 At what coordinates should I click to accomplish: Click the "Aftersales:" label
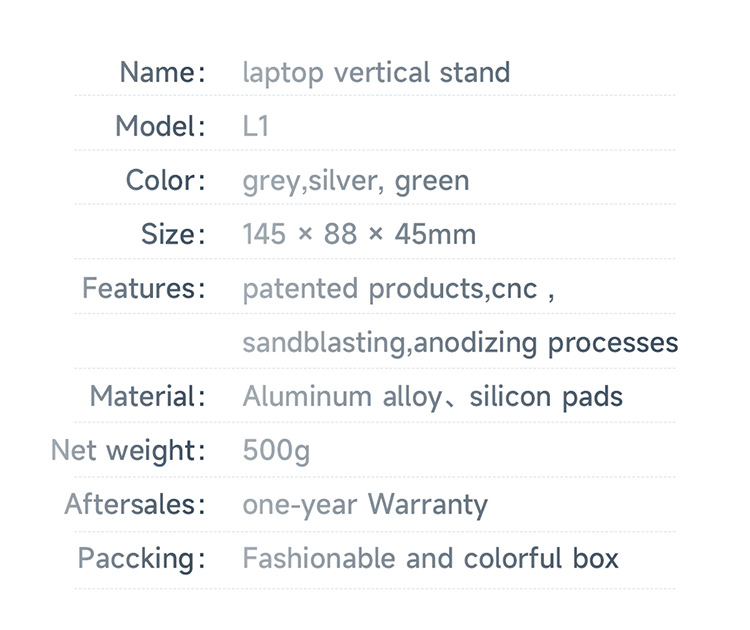click(x=134, y=504)
